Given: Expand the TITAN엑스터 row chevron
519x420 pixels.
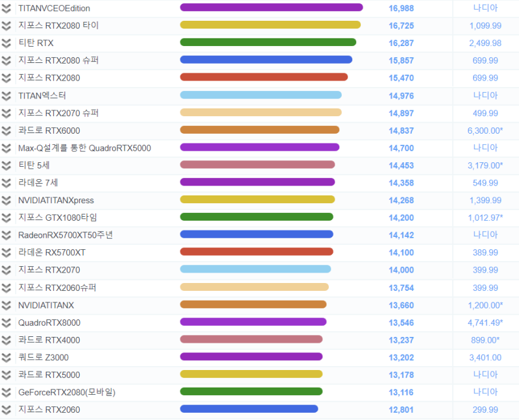Looking at the screenshot, I should (x=6, y=95).
